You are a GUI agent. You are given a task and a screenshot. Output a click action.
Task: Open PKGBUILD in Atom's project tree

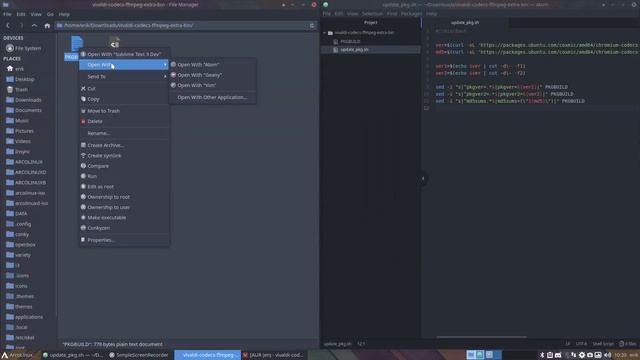[x=350, y=42]
